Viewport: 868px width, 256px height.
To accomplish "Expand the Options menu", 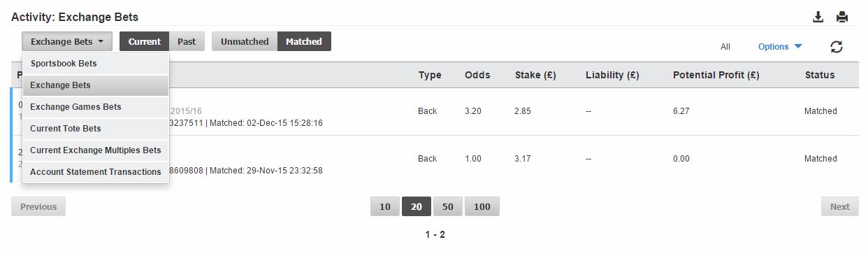I will point(780,47).
